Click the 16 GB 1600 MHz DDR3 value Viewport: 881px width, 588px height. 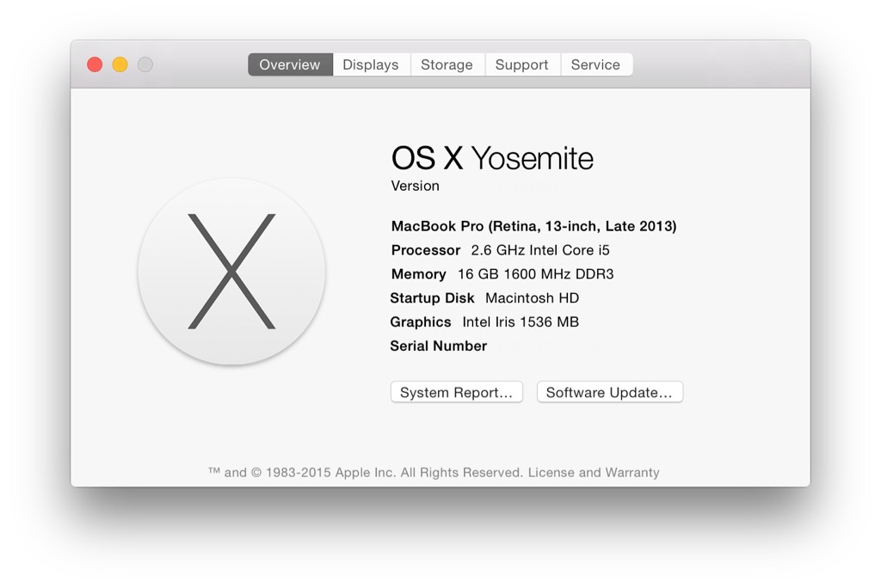point(535,274)
